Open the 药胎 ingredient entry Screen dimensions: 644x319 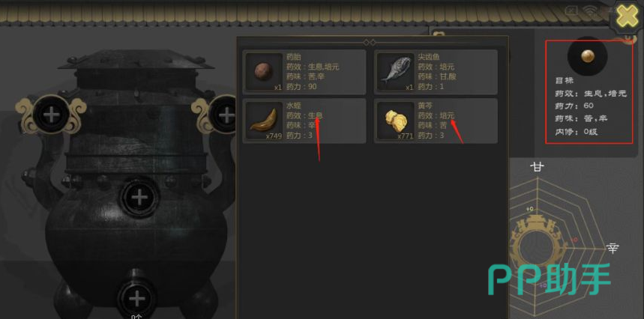[304, 72]
